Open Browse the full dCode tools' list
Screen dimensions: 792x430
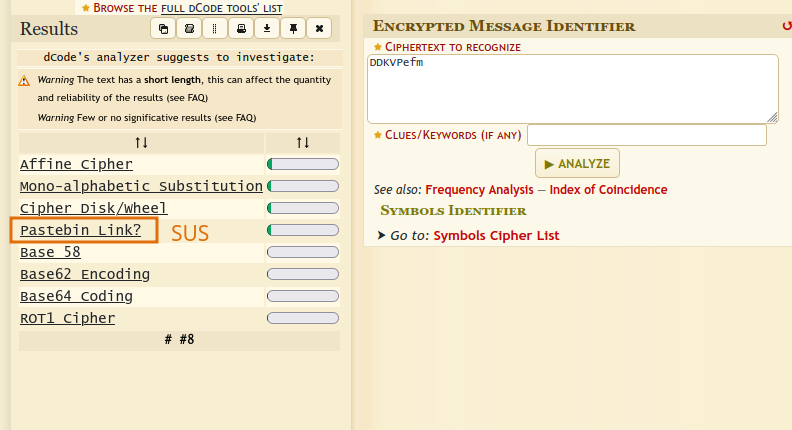[182, 7]
